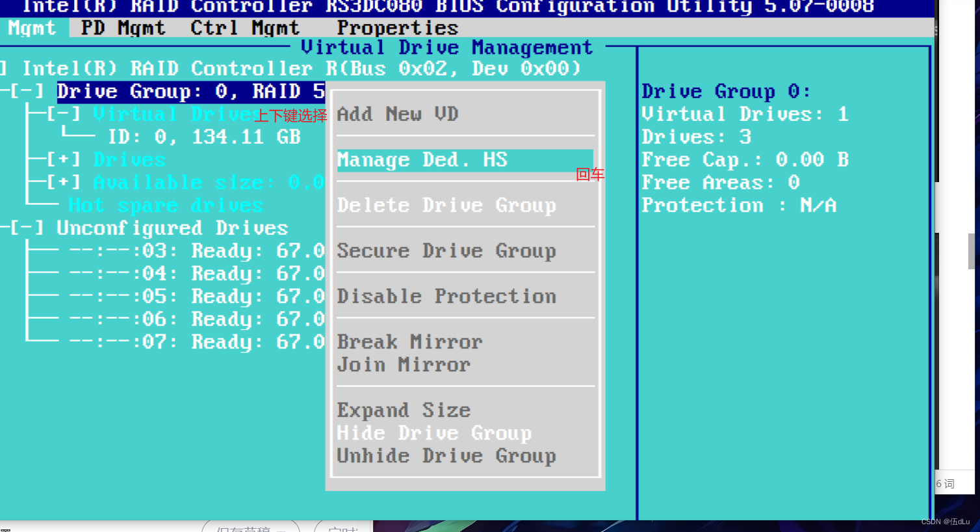Select the VD Mgmt tab

(32, 28)
